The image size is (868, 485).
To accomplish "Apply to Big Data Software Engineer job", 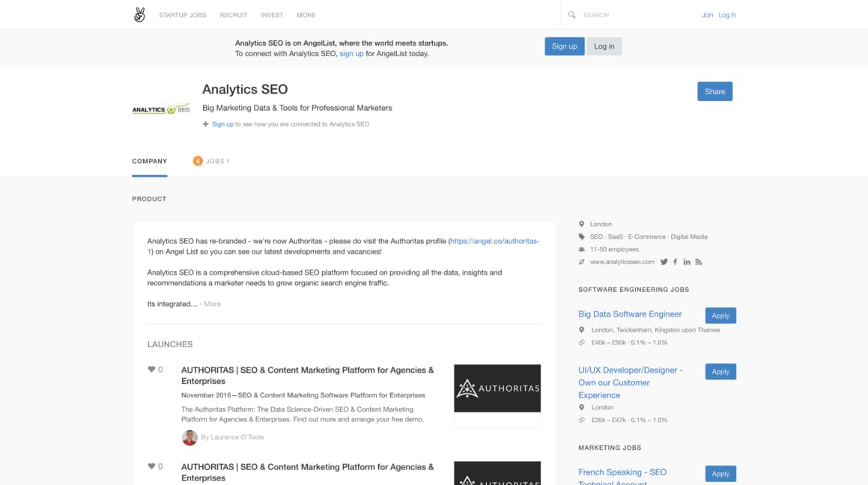I will 720,316.
